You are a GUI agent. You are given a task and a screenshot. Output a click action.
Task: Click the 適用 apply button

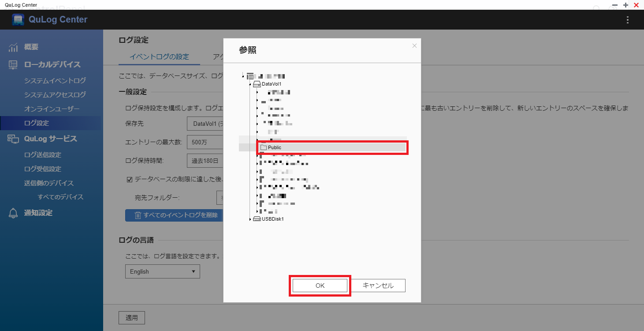point(132,317)
